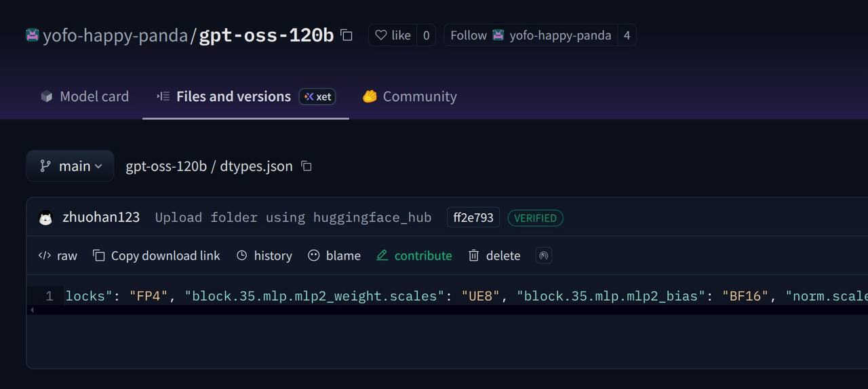This screenshot has width=868, height=389.
Task: Toggle like on this model
Action: point(393,35)
